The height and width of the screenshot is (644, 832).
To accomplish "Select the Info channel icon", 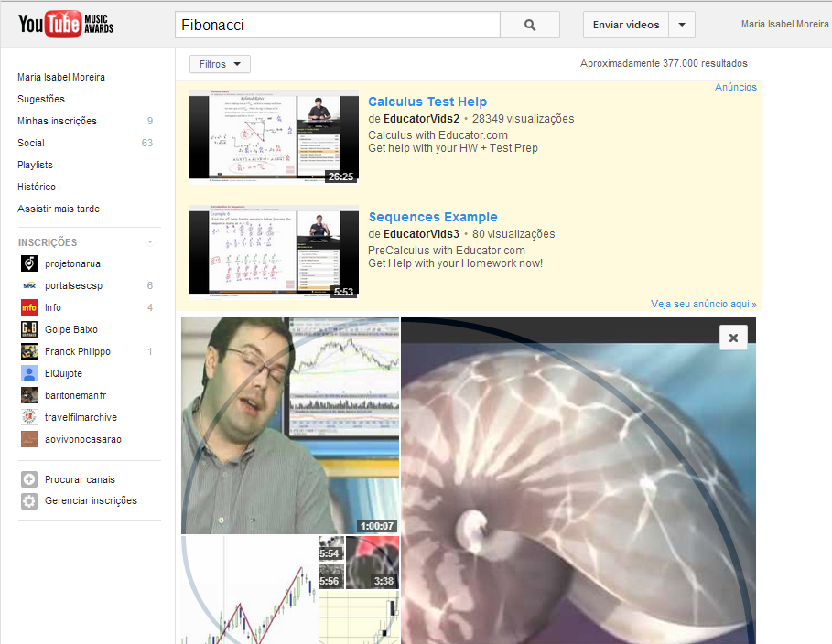I will (29, 307).
